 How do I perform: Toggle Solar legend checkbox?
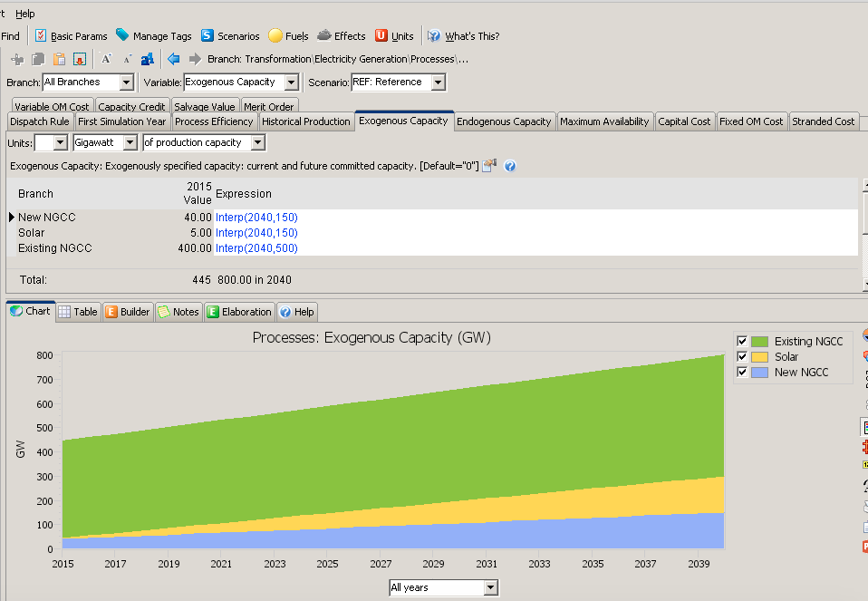742,357
